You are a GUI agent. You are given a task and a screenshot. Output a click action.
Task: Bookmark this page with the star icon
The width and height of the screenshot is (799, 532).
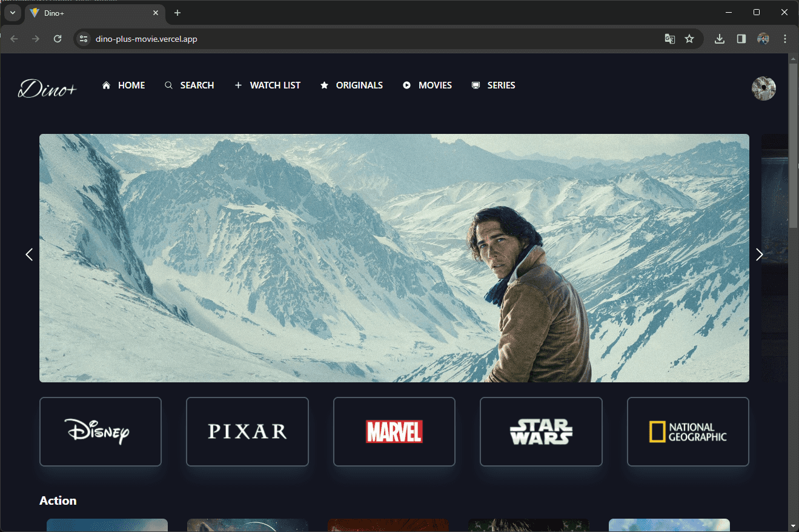pyautogui.click(x=689, y=39)
